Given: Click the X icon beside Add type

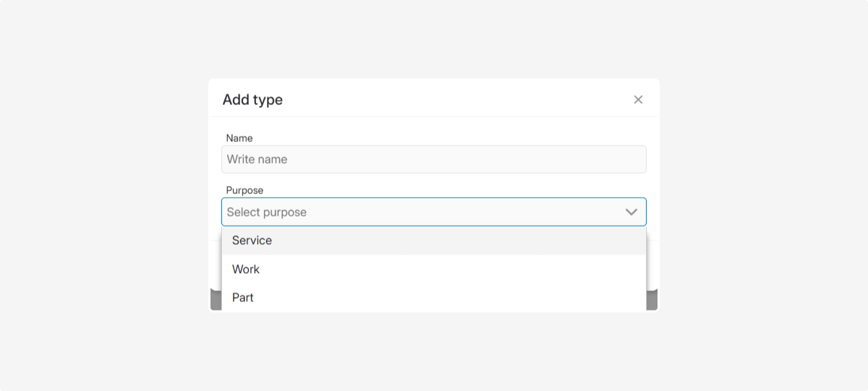Looking at the screenshot, I should [x=638, y=100].
